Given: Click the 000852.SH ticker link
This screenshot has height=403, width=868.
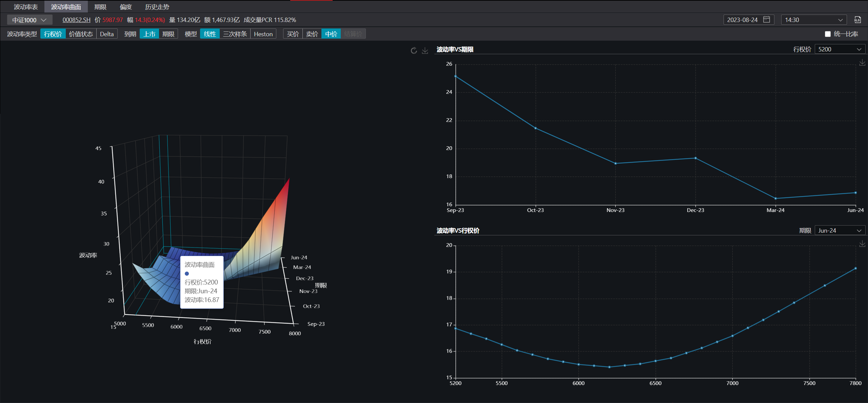Looking at the screenshot, I should click(77, 20).
